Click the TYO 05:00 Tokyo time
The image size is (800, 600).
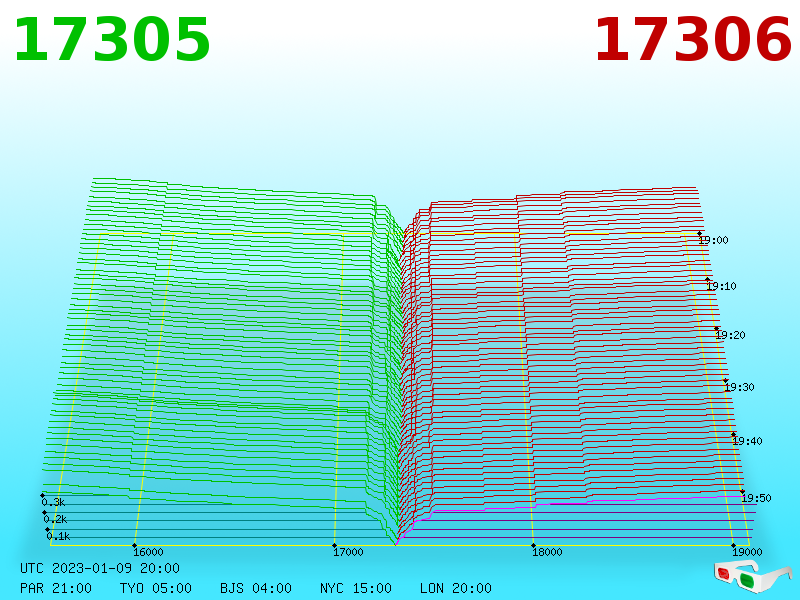click(156, 588)
